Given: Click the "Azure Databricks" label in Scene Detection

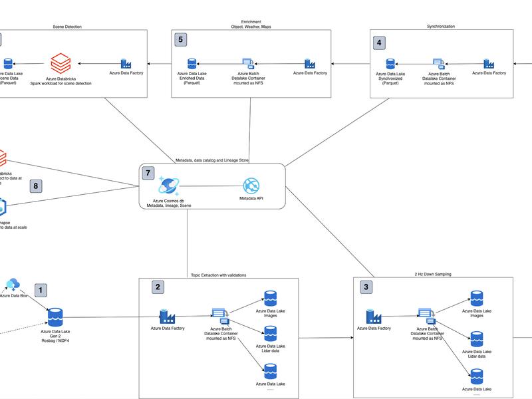Looking at the screenshot, I should [61, 78].
